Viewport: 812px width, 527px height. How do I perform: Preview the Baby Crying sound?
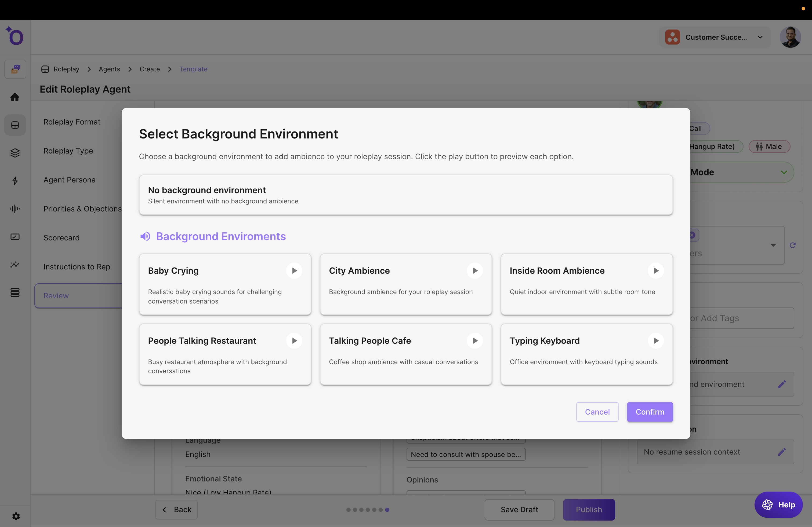pos(294,271)
